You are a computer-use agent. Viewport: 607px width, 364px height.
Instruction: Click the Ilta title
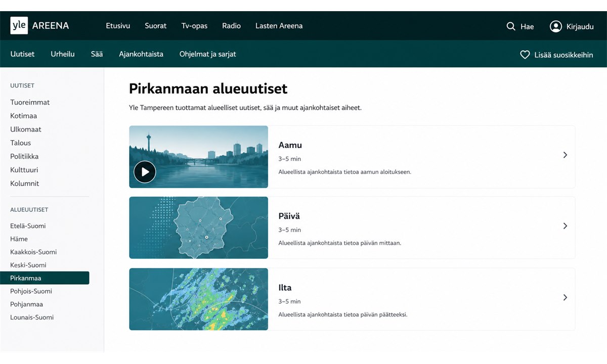(x=285, y=288)
